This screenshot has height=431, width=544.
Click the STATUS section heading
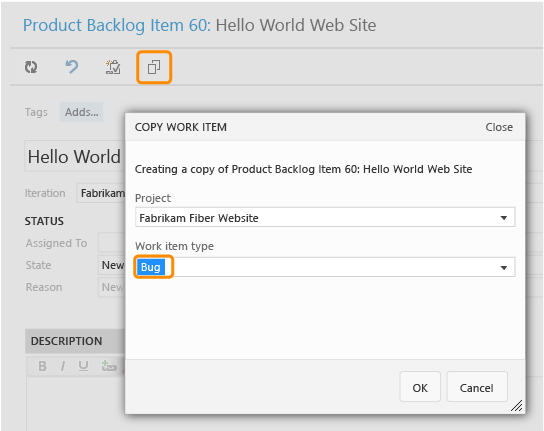click(44, 221)
